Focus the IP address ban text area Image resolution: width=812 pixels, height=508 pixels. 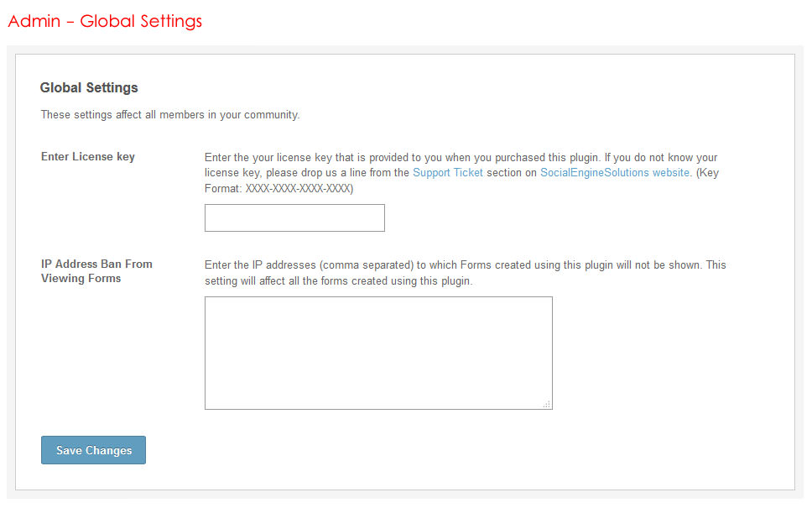coord(378,353)
